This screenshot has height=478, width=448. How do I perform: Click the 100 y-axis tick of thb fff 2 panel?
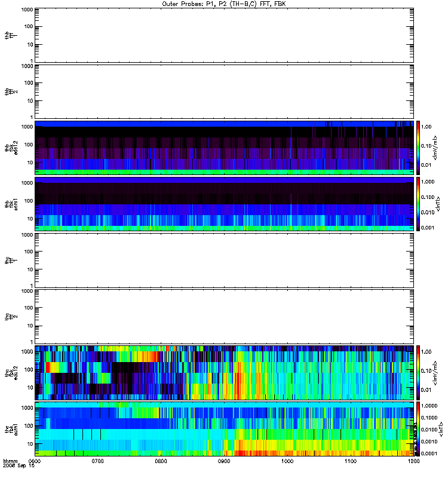point(29,83)
